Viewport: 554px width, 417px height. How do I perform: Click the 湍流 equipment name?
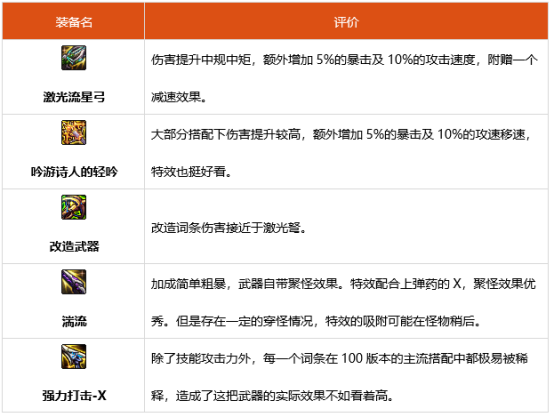(74, 321)
